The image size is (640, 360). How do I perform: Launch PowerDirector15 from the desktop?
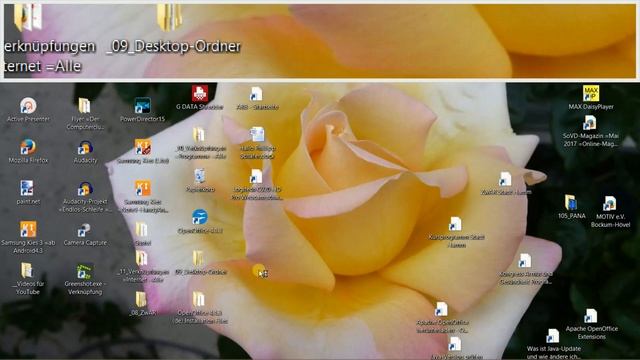coord(142,106)
